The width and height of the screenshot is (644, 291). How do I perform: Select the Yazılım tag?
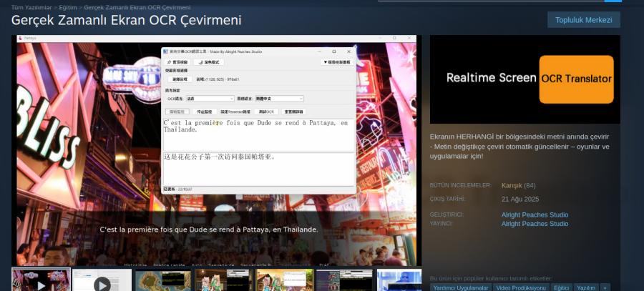tap(586, 287)
